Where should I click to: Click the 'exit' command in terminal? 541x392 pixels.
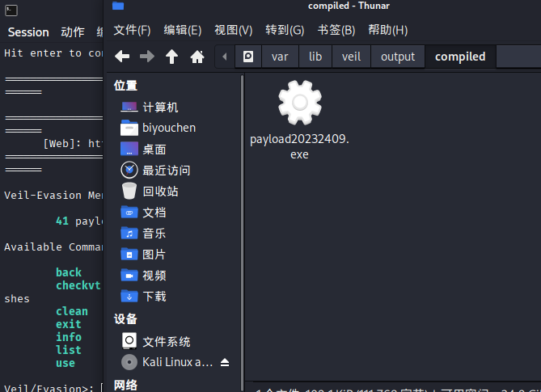tap(69, 324)
